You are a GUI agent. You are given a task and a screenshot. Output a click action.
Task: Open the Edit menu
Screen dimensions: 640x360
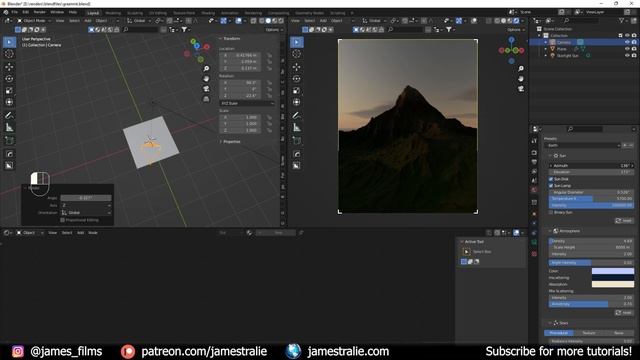(26, 12)
